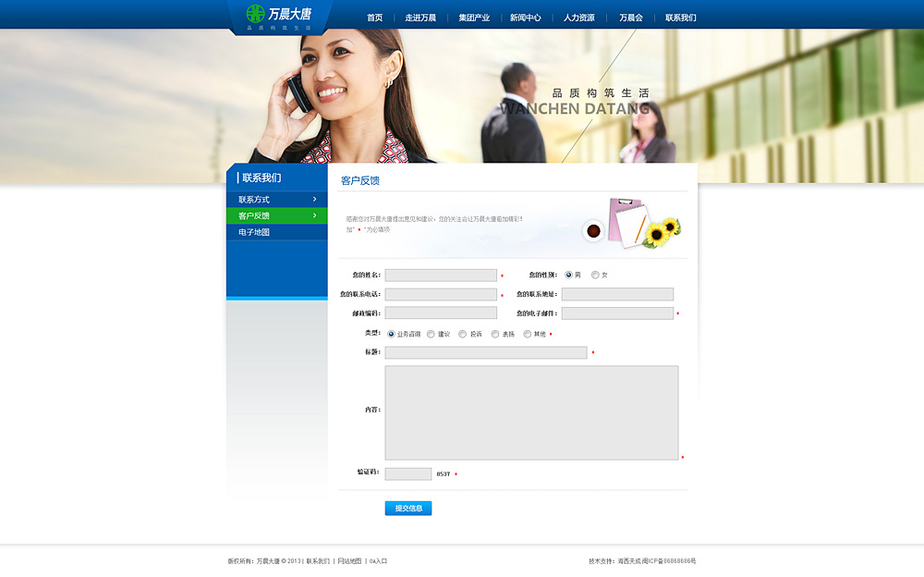Click the OA入口 footer link
Image resolution: width=924 pixels, height=577 pixels.
coord(379,561)
